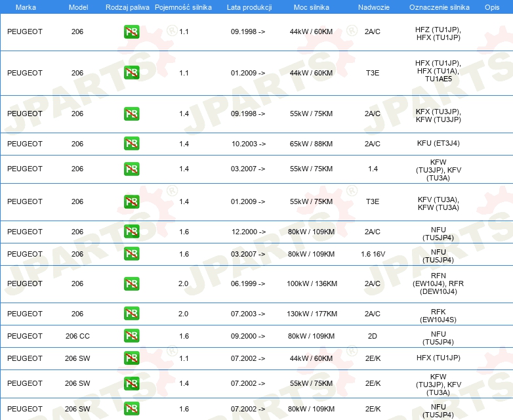This screenshot has width=513, height=420.
Task: Click the 2E/K body cell in the 206 SW 1.1 row
Action: pyautogui.click(x=373, y=358)
